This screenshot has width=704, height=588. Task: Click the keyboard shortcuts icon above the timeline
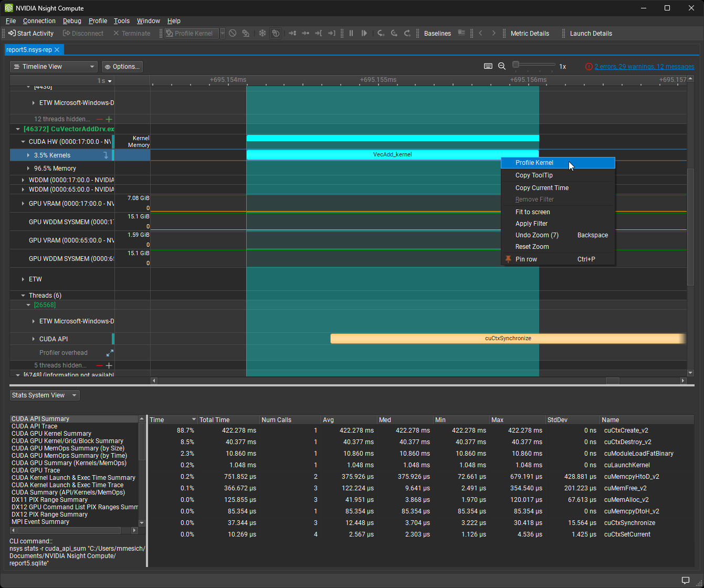(x=488, y=66)
